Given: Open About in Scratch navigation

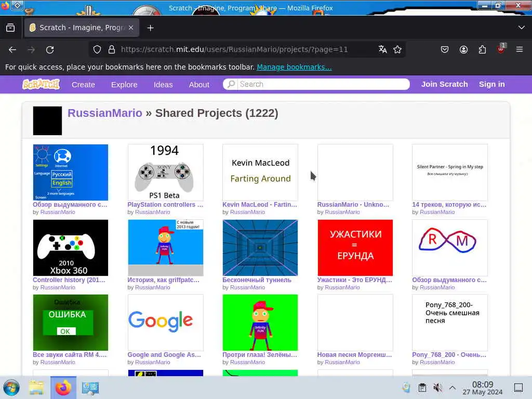Looking at the screenshot, I should [x=199, y=85].
